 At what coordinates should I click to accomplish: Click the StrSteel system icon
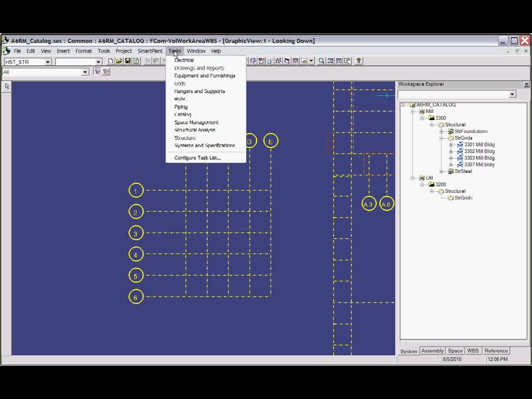[450, 171]
